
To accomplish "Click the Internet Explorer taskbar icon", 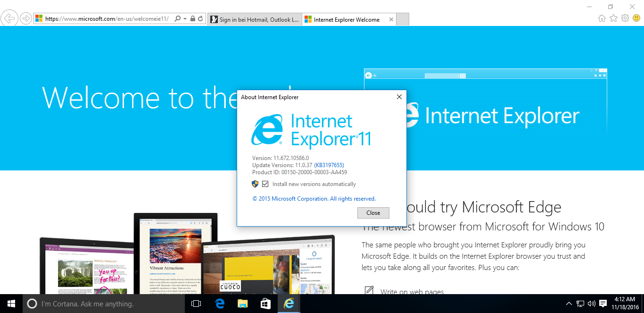I will click(289, 304).
